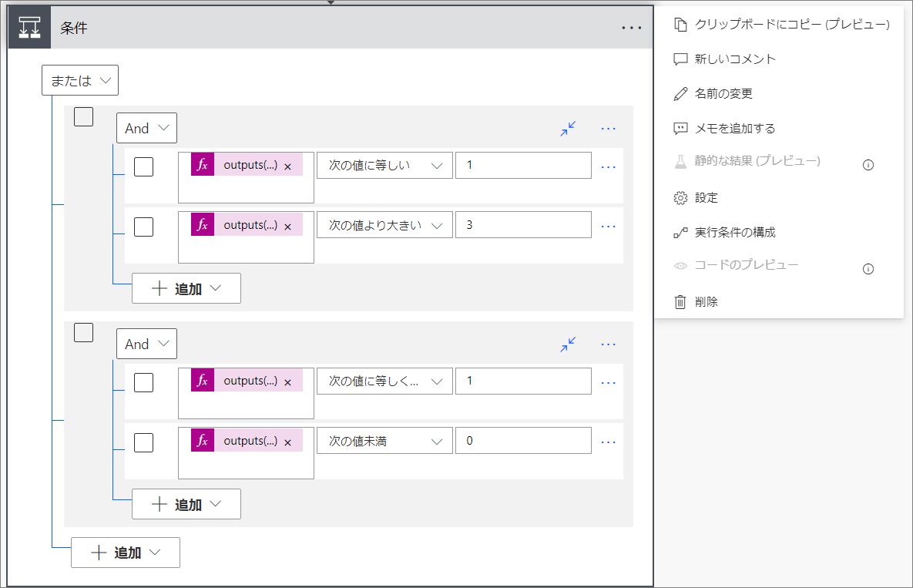Click 条件 card title text
913x588 pixels.
73,28
